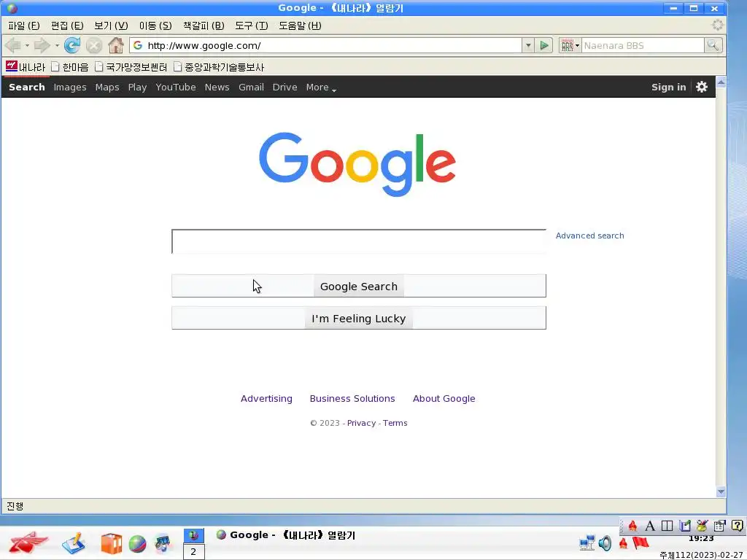This screenshot has width=747, height=560.
Task: Click the input toolbar properties sheet icon
Action: click(719, 526)
